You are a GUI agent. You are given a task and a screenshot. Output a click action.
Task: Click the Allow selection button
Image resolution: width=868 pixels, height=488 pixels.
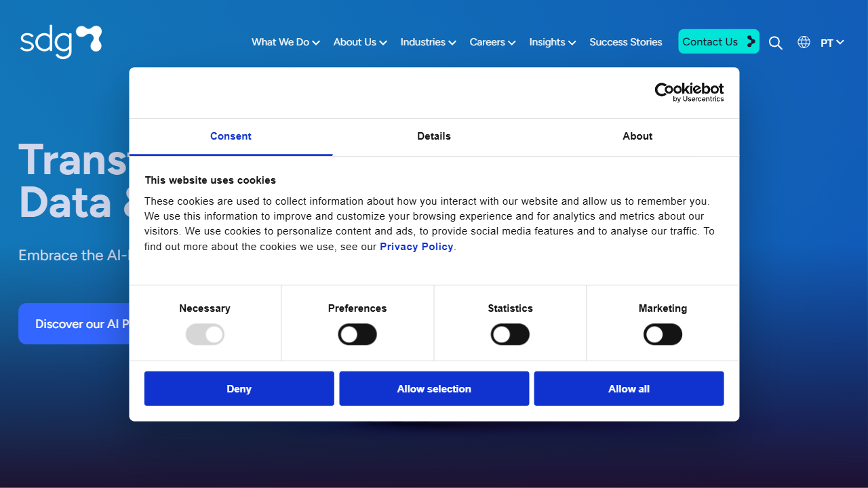pyautogui.click(x=434, y=388)
